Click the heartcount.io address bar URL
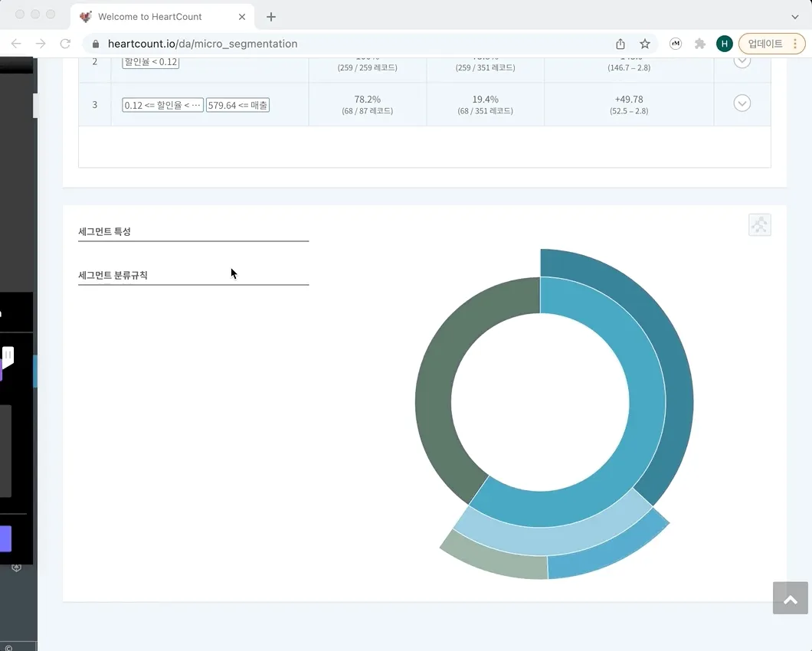Screen dimensions: 812x651 [203, 44]
